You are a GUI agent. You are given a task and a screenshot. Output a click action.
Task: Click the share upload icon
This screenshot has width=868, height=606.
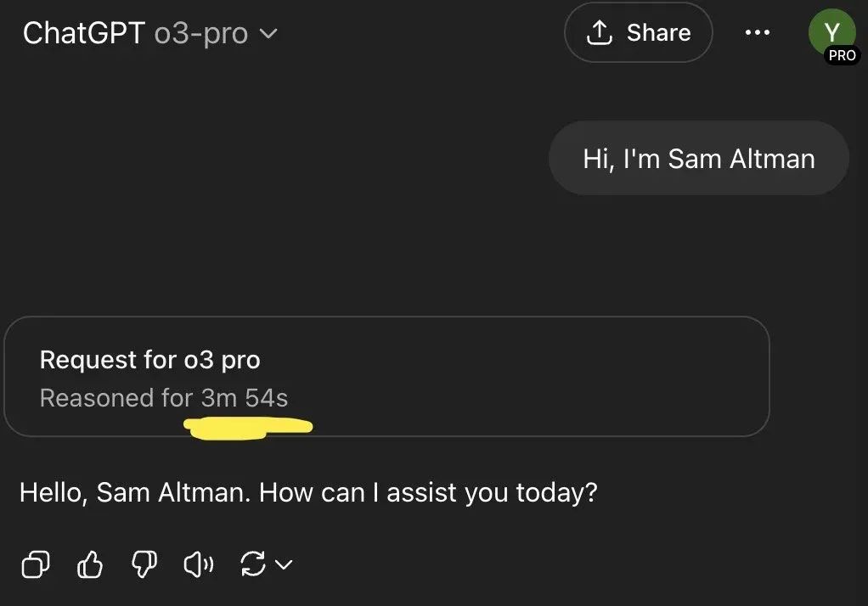(x=600, y=31)
